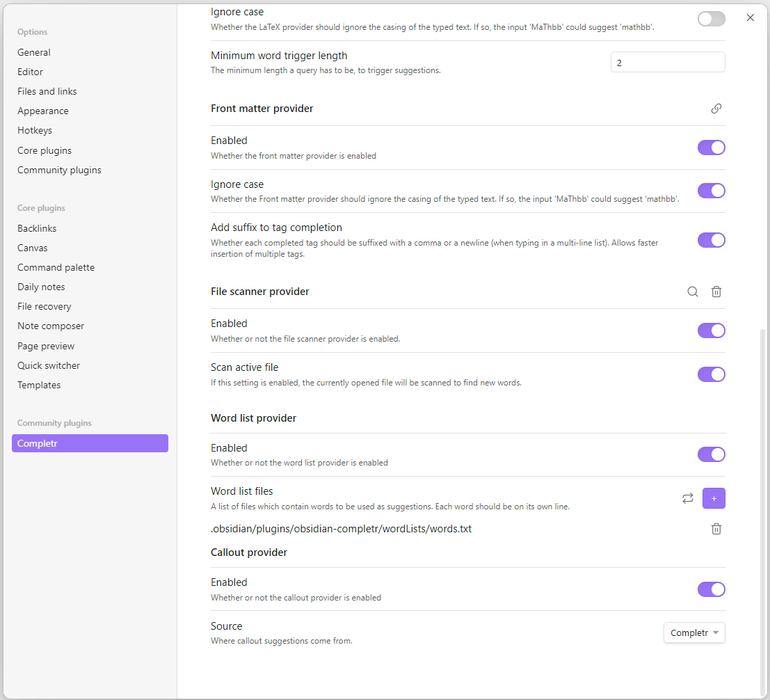Screen dimensions: 770x700
Task: Open Hotkeys settings
Action: (x=90, y=130)
